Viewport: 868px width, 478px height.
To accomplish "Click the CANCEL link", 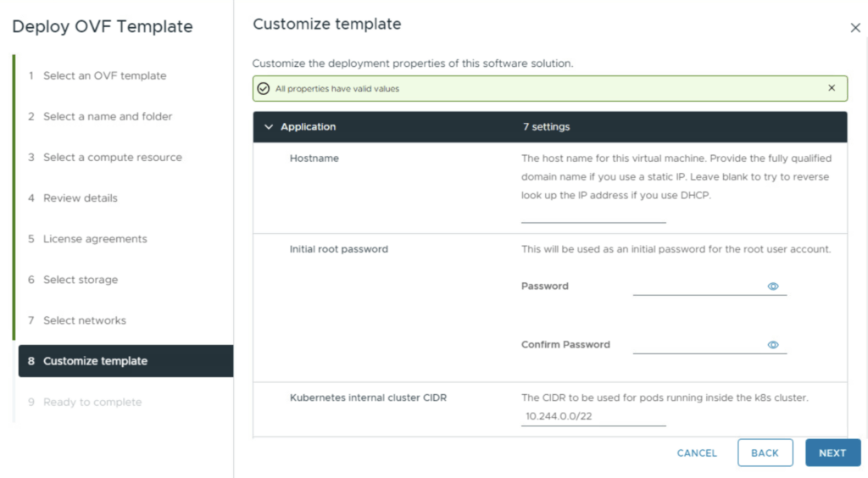I will pyautogui.click(x=697, y=453).
